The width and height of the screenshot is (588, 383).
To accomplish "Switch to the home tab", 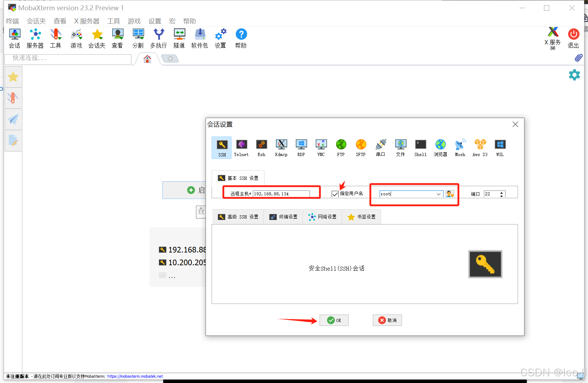I will coord(147,59).
